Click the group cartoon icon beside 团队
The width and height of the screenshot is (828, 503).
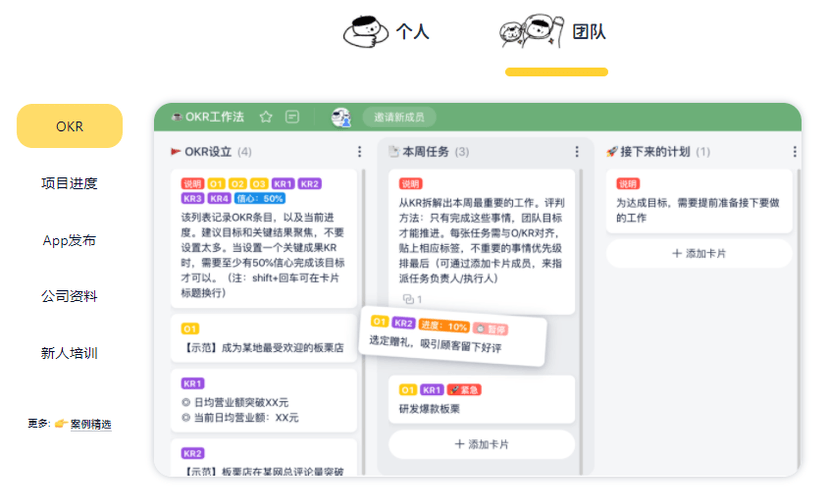click(532, 32)
